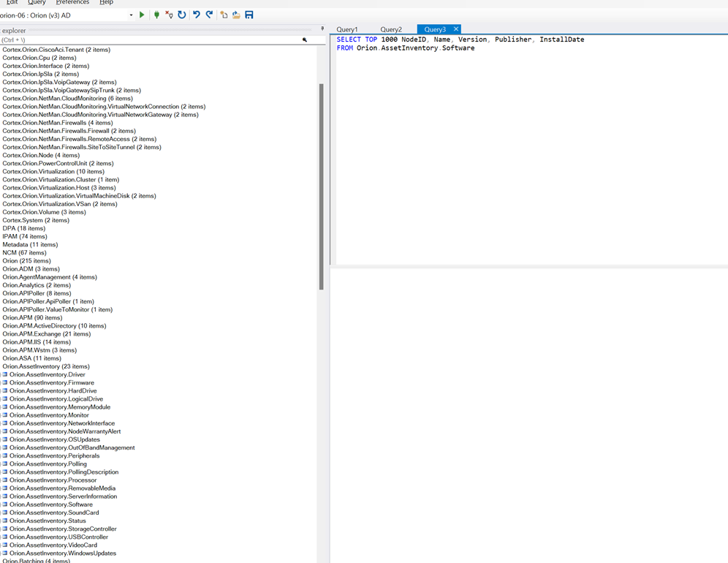Click the Metadata (11 items) group

[x=30, y=245]
